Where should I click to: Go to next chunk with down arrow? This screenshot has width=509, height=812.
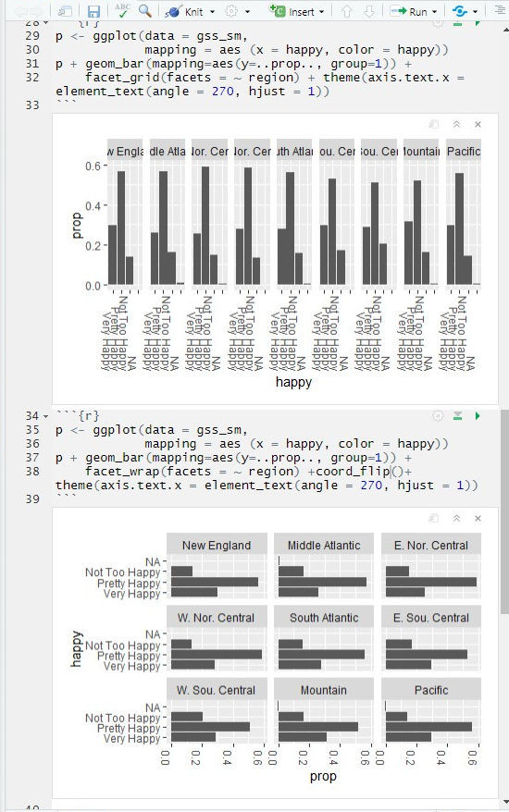point(368,11)
